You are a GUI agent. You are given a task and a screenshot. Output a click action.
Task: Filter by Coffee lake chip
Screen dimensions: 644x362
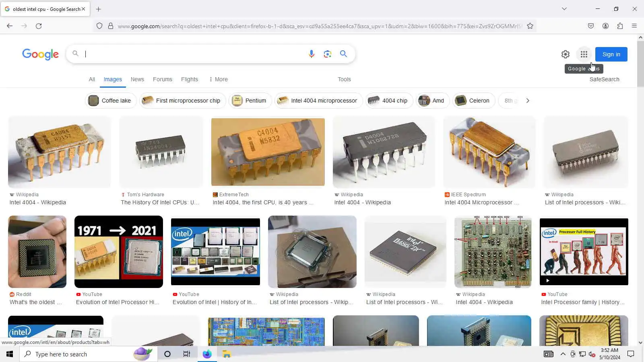(111, 101)
